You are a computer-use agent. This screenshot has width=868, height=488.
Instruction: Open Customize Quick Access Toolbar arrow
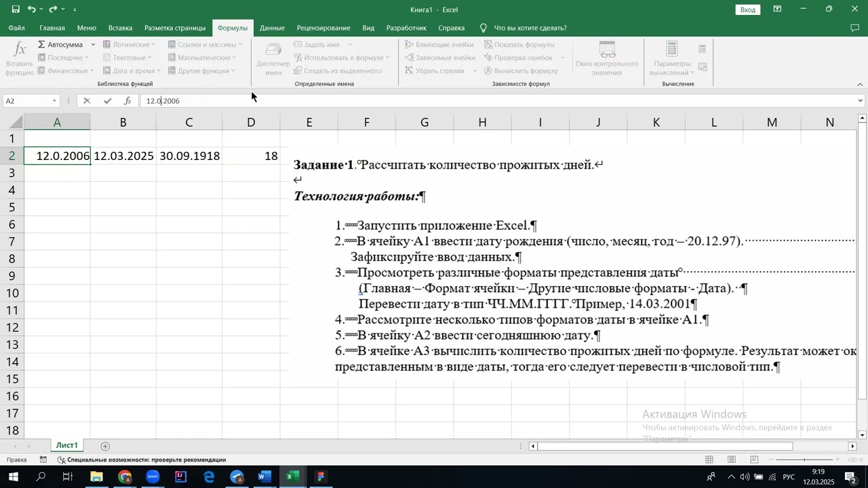point(74,9)
